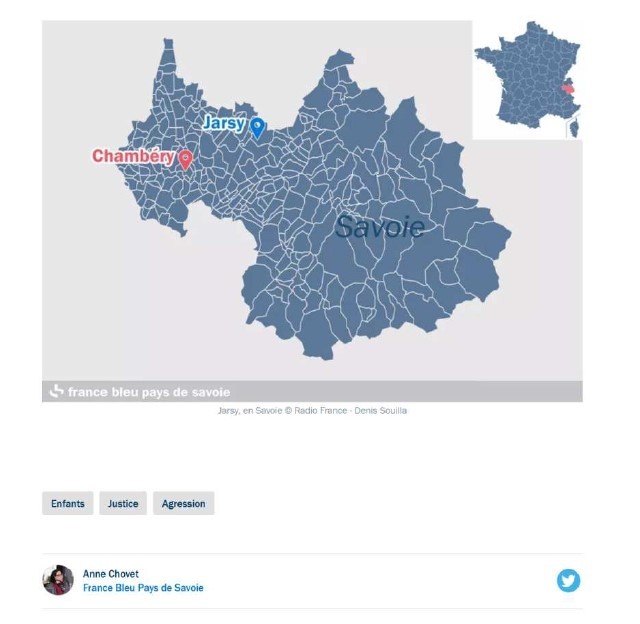This screenshot has width=640, height=624.
Task: Open the Savoie department map image
Action: pos(312,200)
